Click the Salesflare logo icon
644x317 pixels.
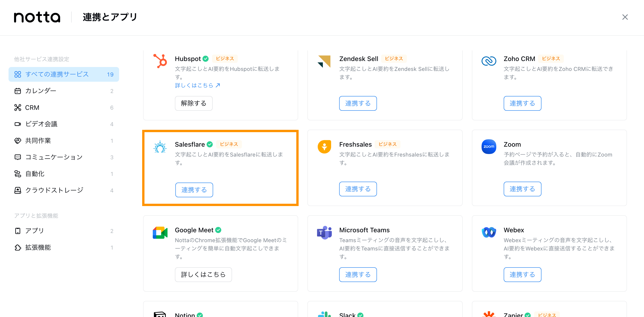[x=160, y=147]
